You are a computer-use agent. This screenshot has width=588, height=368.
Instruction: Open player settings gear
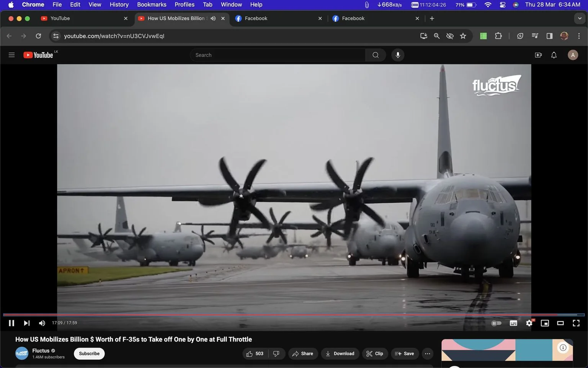click(529, 323)
